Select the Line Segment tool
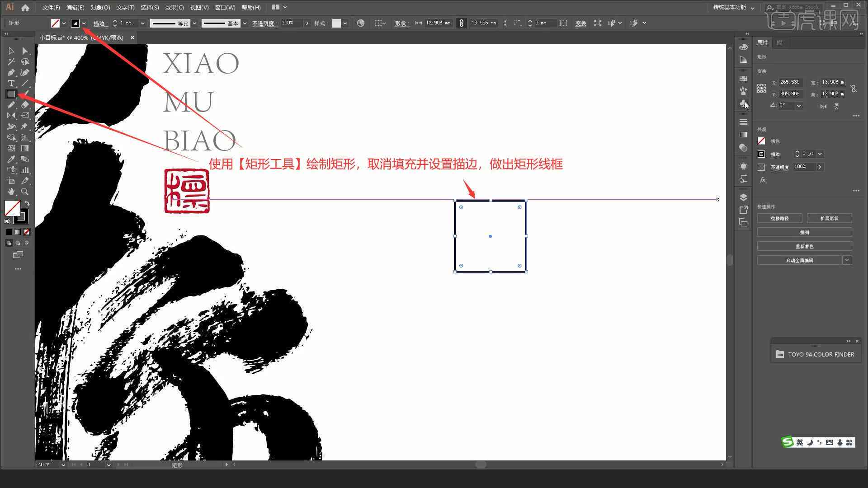Image resolution: width=868 pixels, height=488 pixels. [25, 84]
